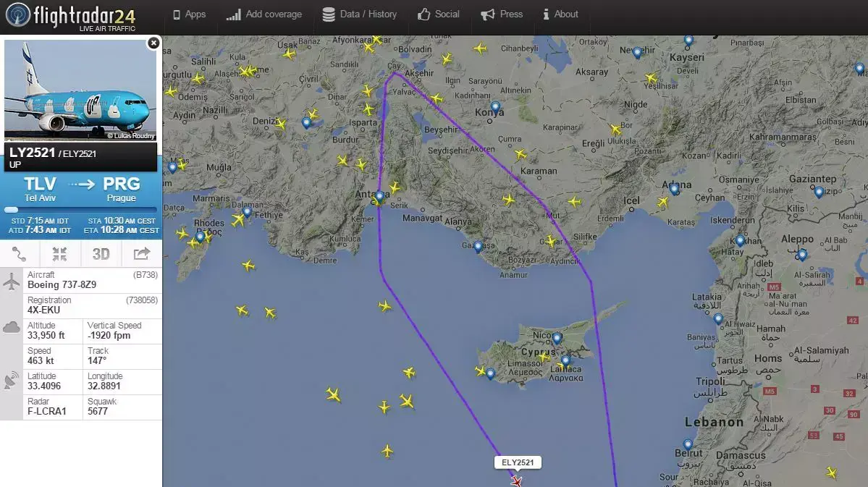Open the Add coverage menu
Image resolution: width=868 pixels, height=487 pixels.
(264, 14)
